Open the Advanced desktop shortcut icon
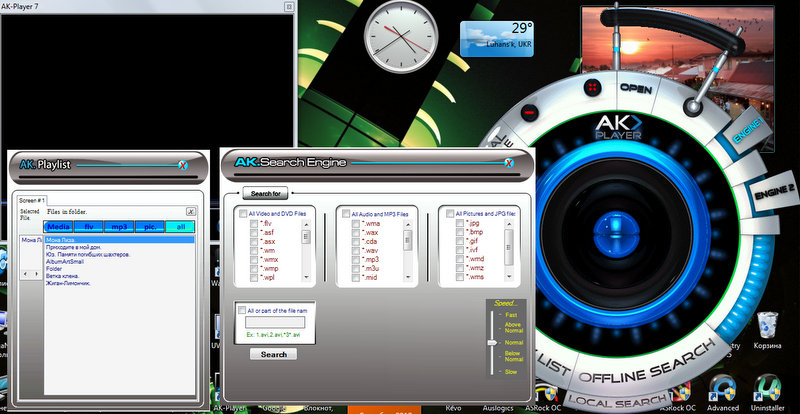 tap(722, 393)
